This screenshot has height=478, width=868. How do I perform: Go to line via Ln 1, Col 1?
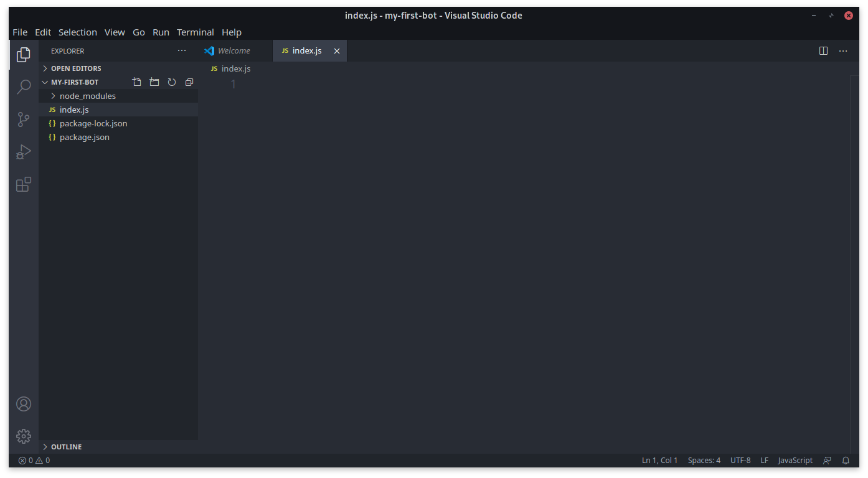pyautogui.click(x=659, y=461)
